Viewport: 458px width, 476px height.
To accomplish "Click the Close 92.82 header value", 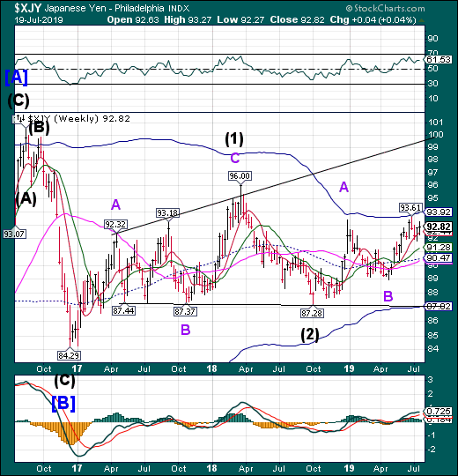I will pyautogui.click(x=297, y=20).
